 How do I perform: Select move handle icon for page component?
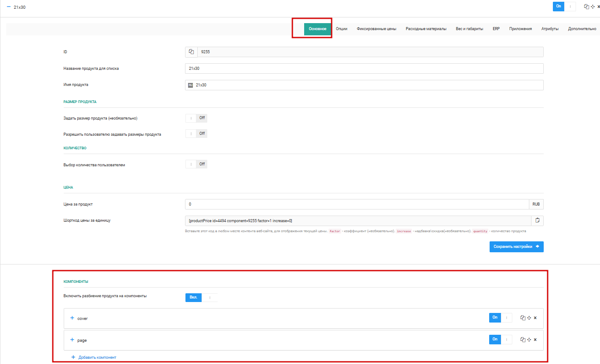click(528, 340)
